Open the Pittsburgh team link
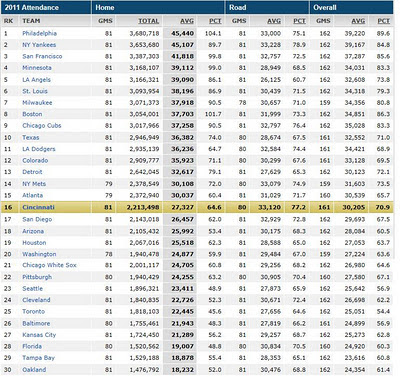This screenshot has height=377, width=400. point(37,277)
